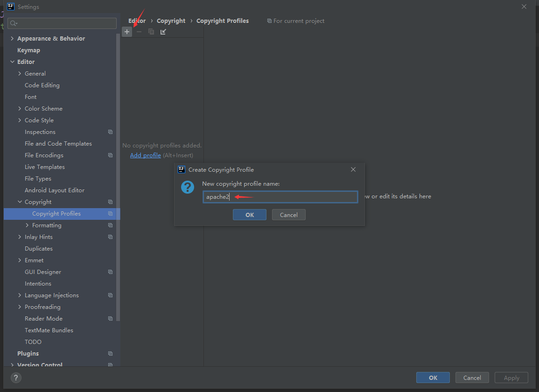The width and height of the screenshot is (539, 392).
Task: Click the copyright profile name field
Action: 280,197
